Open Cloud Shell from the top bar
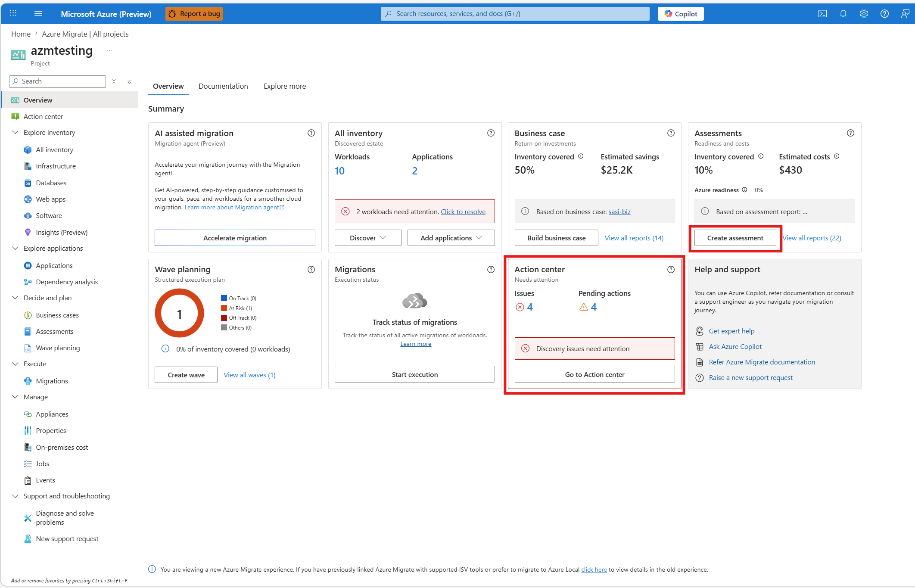Screen dimensions: 915x588 [822, 14]
